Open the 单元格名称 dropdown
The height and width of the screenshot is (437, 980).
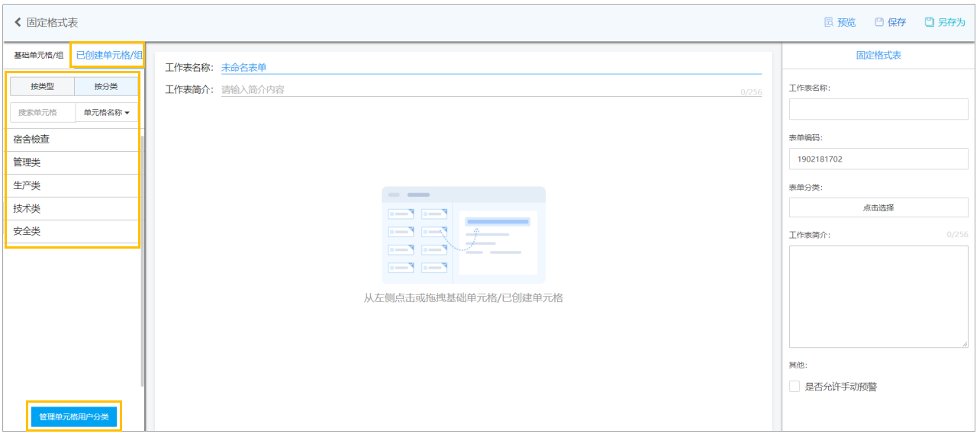(106, 112)
